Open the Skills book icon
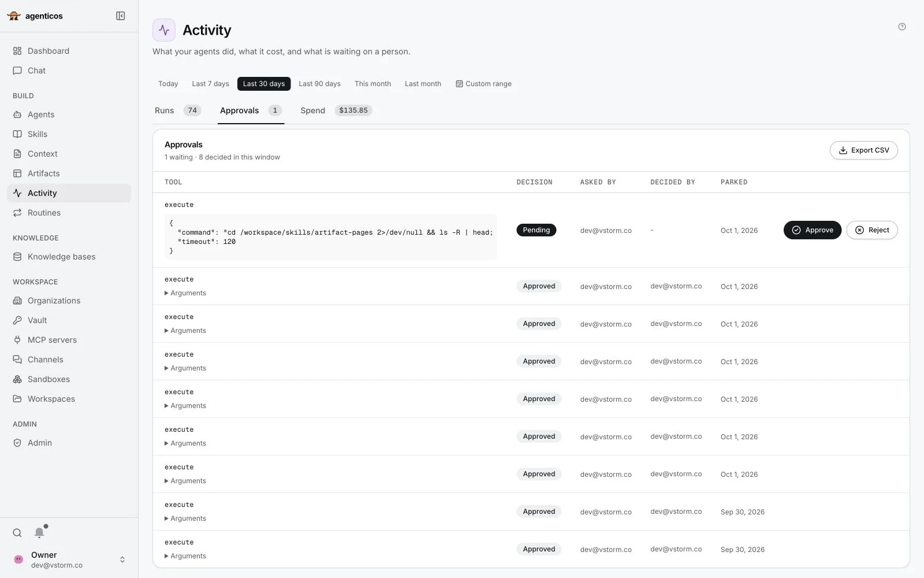 pyautogui.click(x=17, y=134)
